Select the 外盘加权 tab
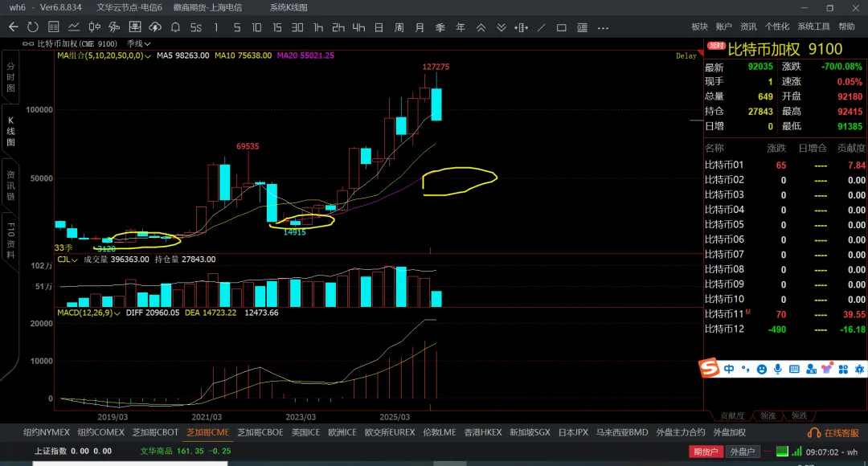 click(729, 432)
